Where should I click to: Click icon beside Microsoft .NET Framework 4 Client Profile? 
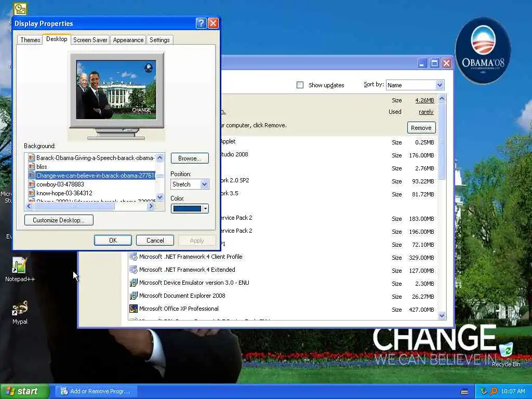(x=134, y=257)
